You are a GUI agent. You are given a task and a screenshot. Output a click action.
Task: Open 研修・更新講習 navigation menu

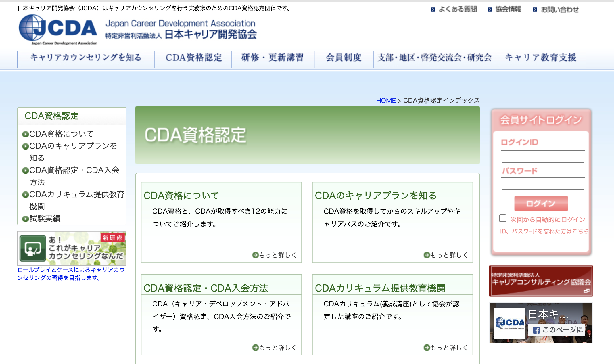pos(273,58)
